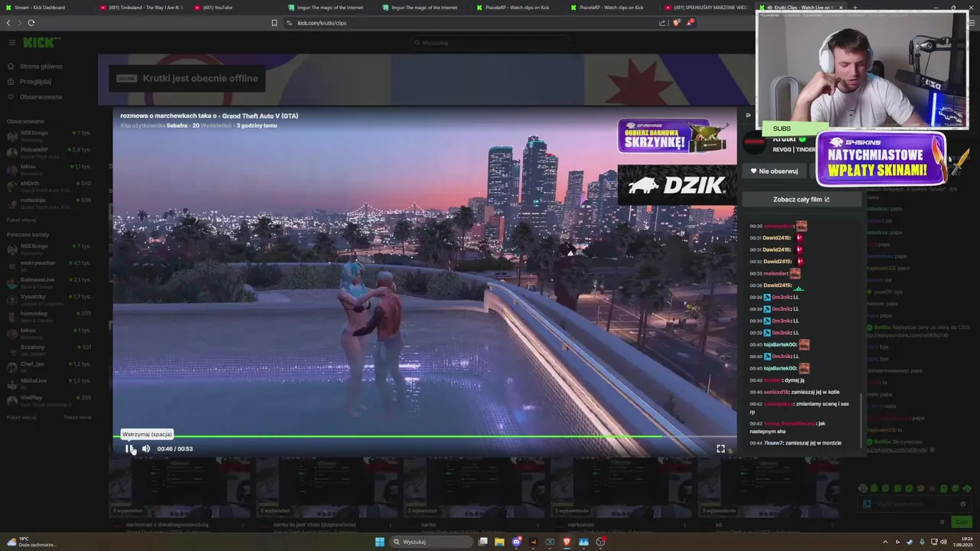Screen dimensions: 980x551
Task: Open Discord from the taskbar
Action: [x=516, y=542]
